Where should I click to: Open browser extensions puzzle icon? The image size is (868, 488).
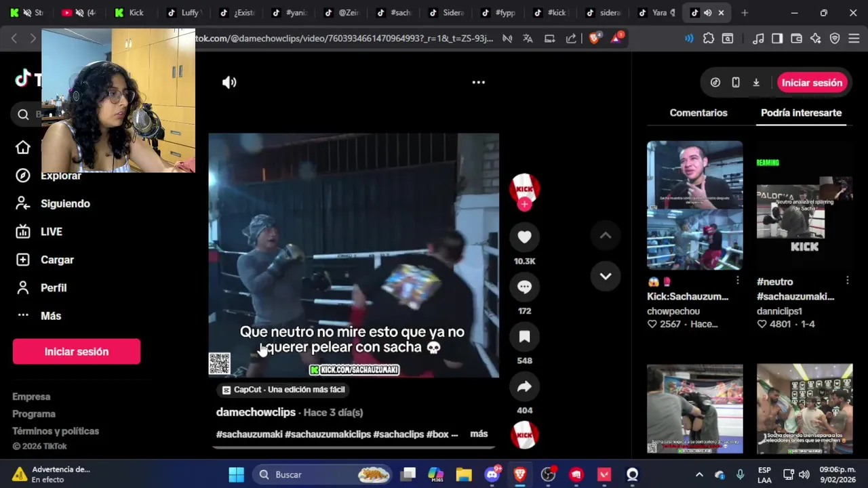point(709,39)
